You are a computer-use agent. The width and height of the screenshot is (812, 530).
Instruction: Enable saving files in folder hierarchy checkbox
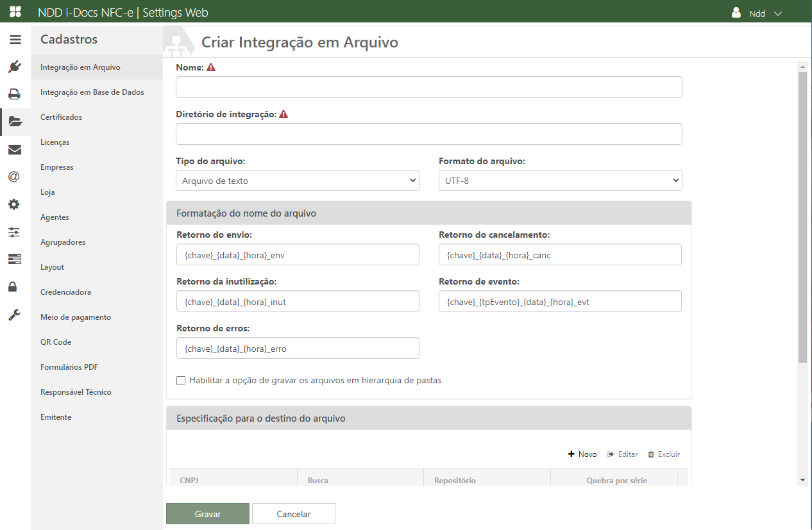coord(181,381)
